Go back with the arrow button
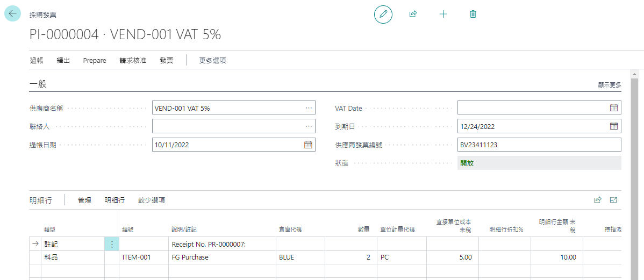Image resolution: width=644 pixels, height=280 pixels. point(12,13)
